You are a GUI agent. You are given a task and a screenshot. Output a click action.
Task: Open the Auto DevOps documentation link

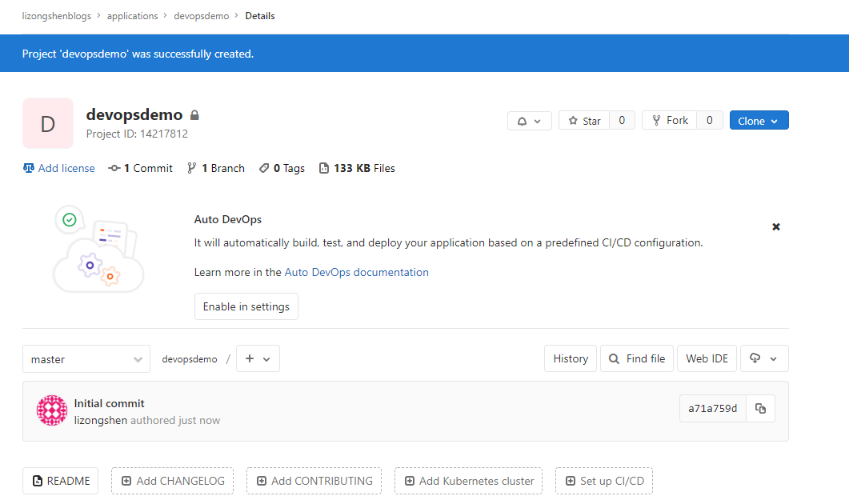[x=356, y=272]
